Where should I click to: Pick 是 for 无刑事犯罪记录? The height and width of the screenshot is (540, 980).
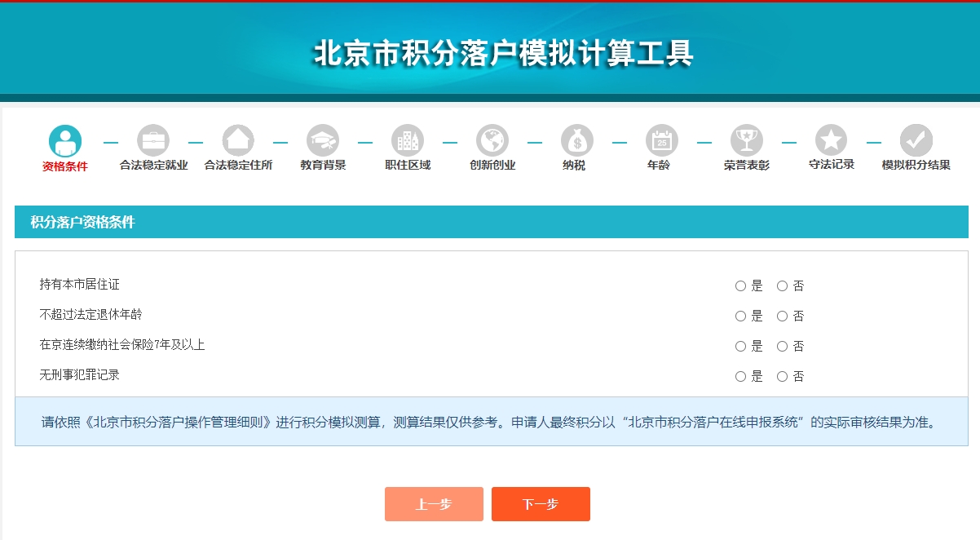tap(740, 377)
